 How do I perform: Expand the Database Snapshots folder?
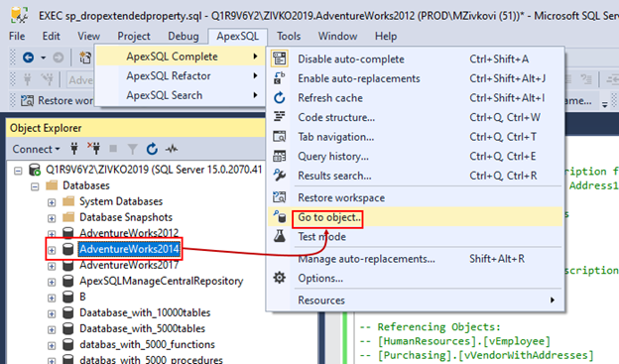52,218
